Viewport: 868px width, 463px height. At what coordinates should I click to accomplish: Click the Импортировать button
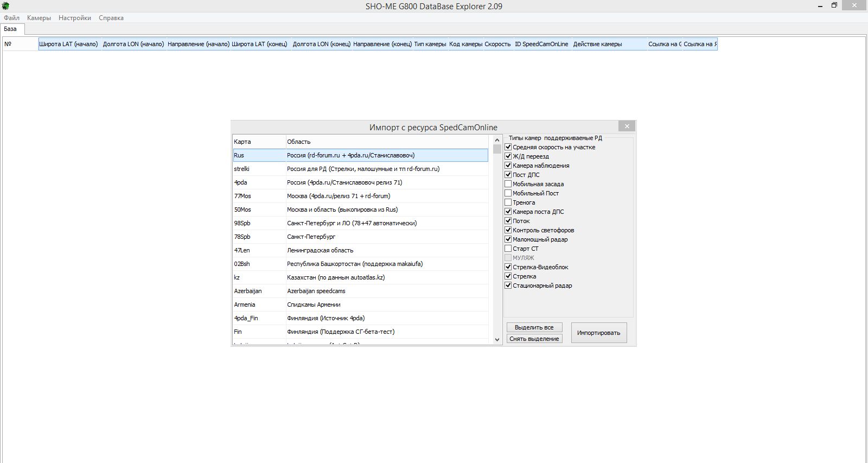[599, 333]
